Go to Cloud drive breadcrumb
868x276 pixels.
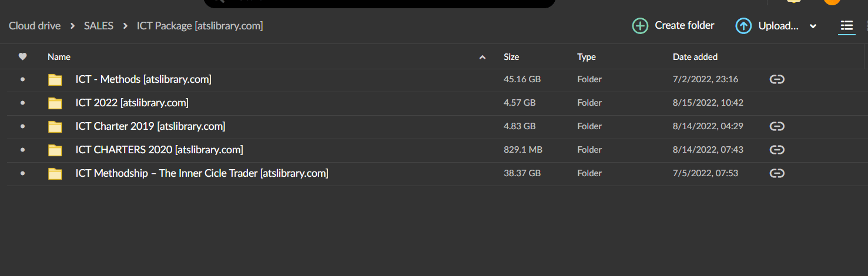[35, 26]
